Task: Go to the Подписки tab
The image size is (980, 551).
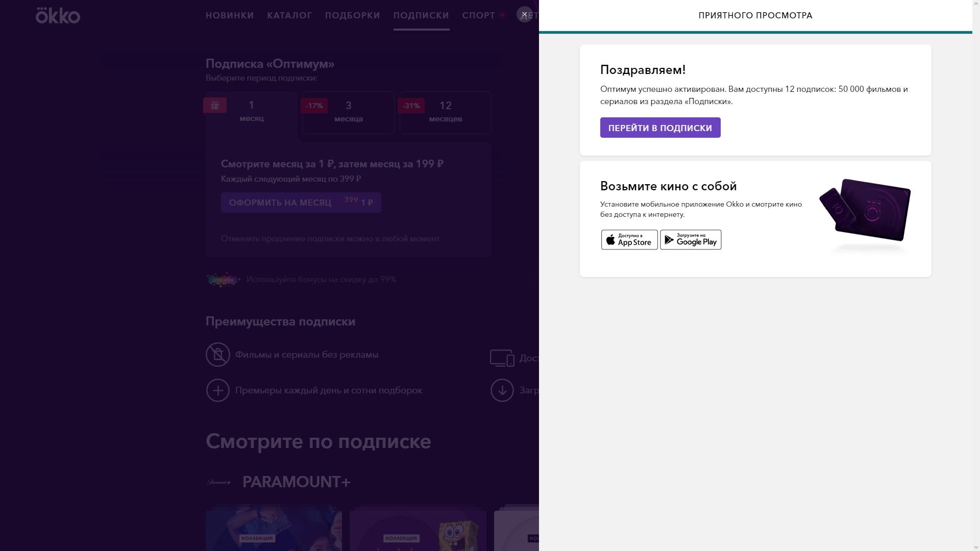Action: click(x=421, y=15)
